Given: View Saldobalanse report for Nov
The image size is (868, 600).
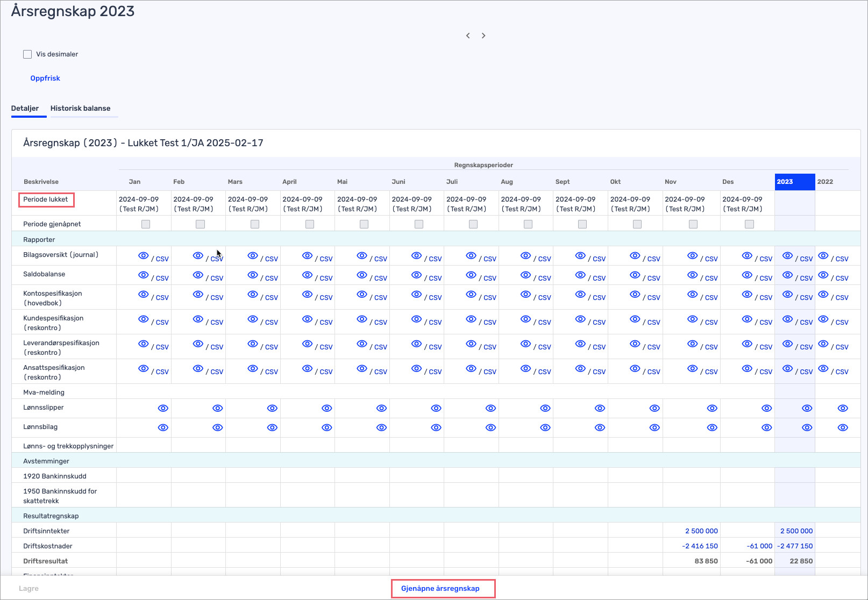Looking at the screenshot, I should click(693, 275).
